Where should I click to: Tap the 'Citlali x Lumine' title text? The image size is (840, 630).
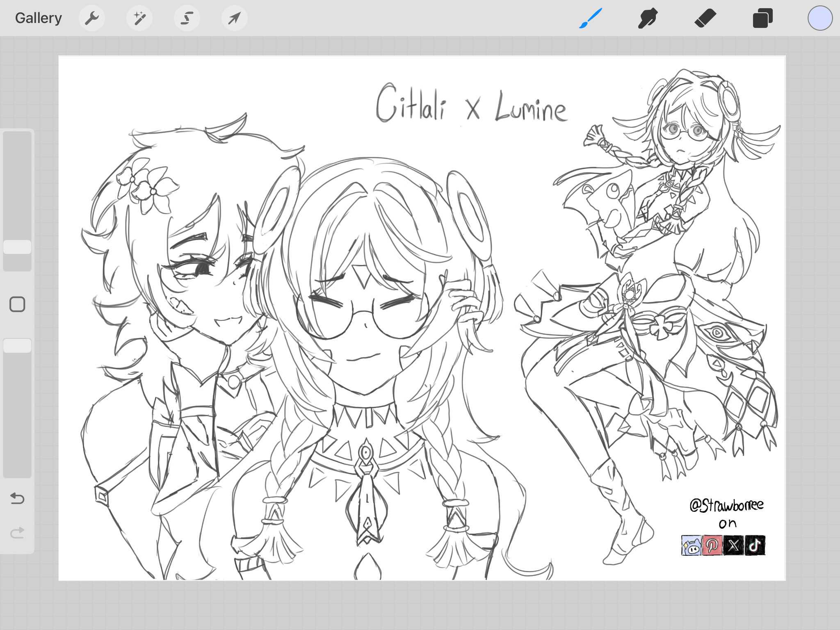(x=471, y=103)
